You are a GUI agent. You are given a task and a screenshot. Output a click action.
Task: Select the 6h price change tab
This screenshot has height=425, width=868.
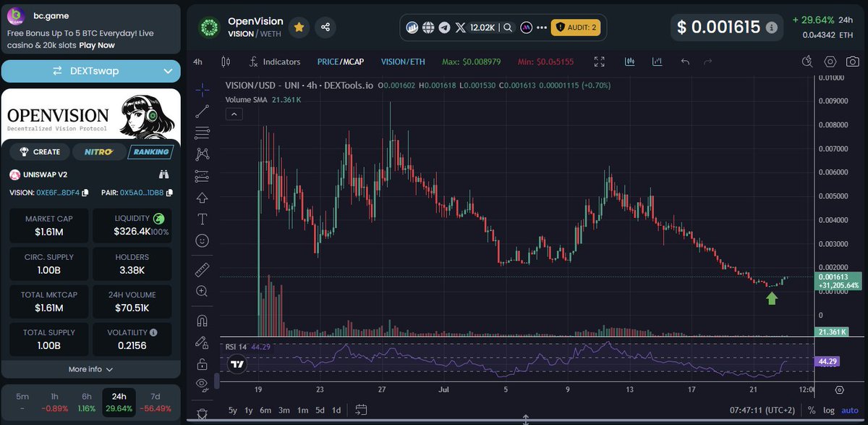coord(87,403)
